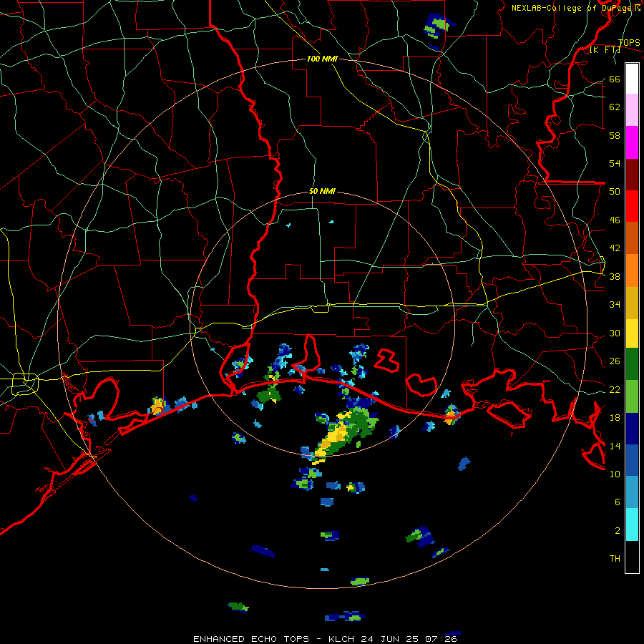The width and height of the screenshot is (644, 644).
Task: Click the white color swatch in the tops legend
Action: (x=632, y=79)
